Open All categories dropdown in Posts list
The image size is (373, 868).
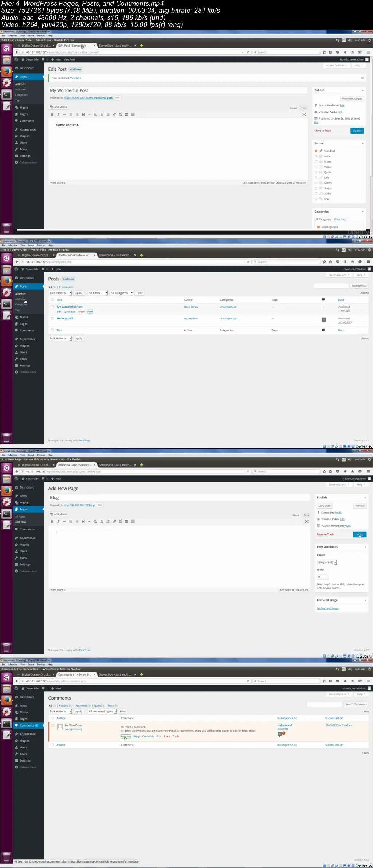(121, 293)
